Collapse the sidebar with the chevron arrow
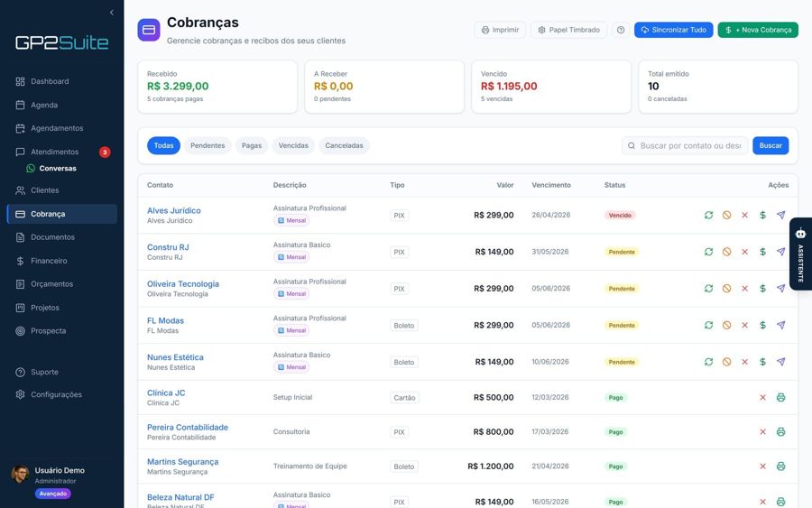Viewport: 812px width, 508px height. (x=111, y=13)
